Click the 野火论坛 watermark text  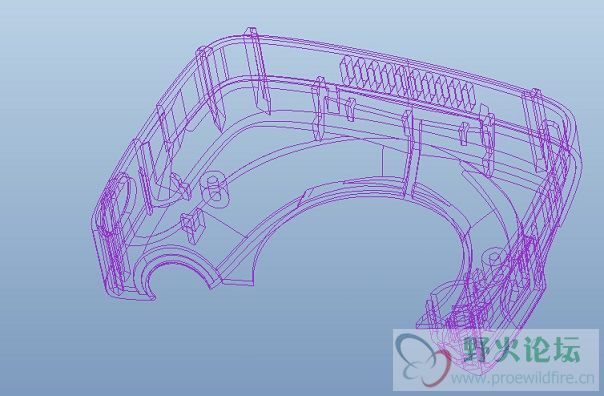pyautogui.click(x=522, y=349)
